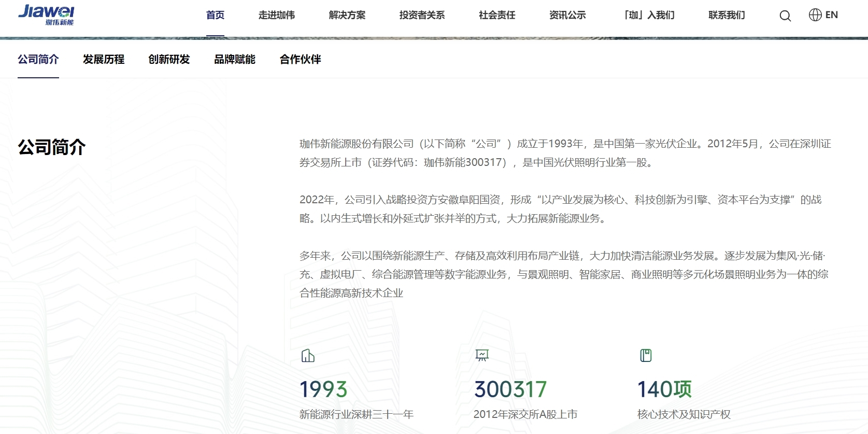This screenshot has height=434, width=868.
Task: Switch to the 合作伙伴 tab
Action: (300, 59)
